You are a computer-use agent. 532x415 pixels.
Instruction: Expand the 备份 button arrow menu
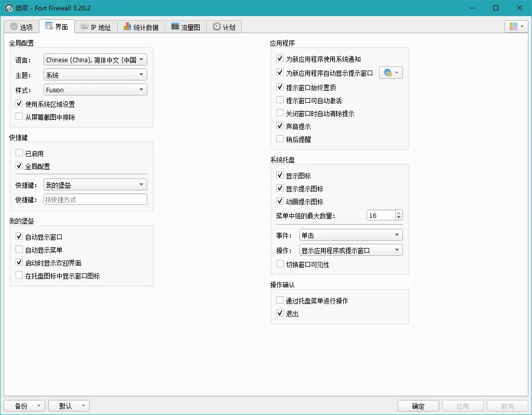pyautogui.click(x=39, y=406)
